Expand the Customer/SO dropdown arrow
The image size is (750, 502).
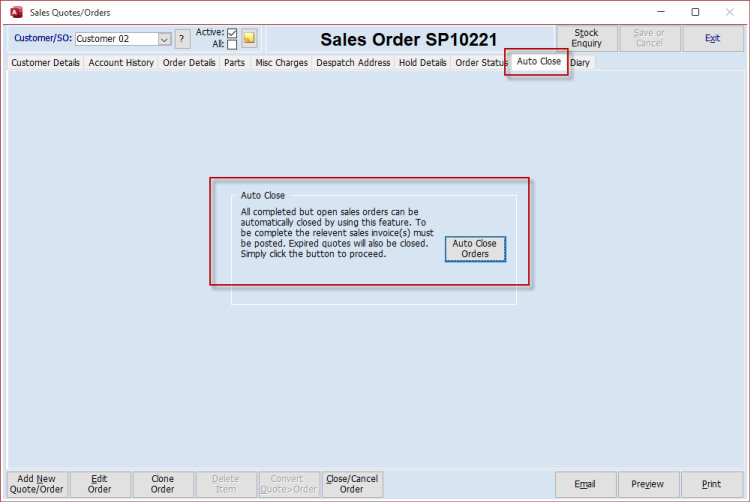164,39
